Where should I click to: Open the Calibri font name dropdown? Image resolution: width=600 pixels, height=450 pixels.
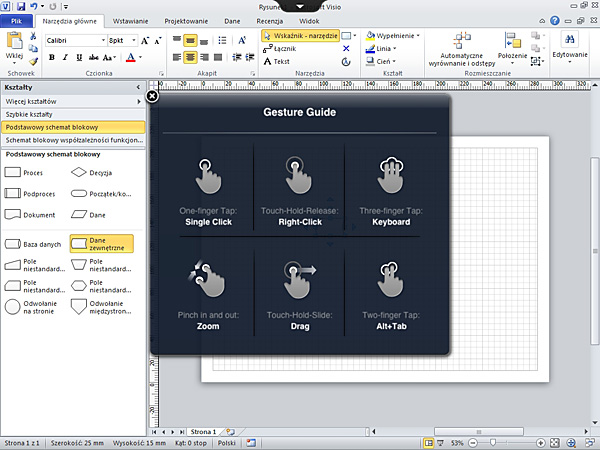click(x=103, y=41)
